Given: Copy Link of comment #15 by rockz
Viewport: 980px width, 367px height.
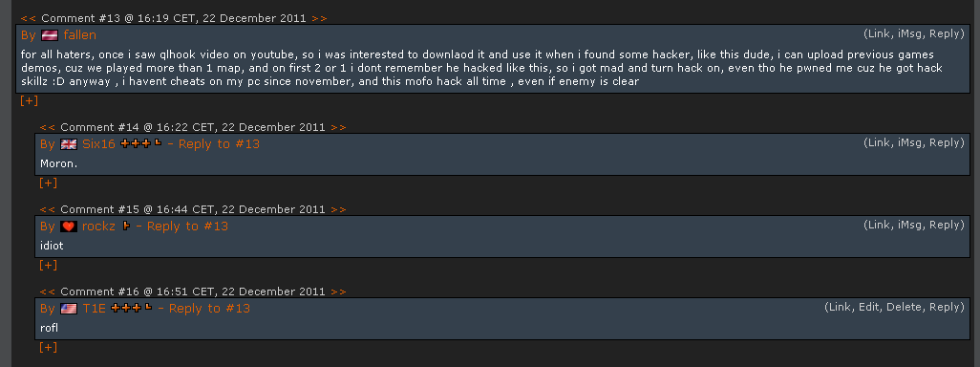Looking at the screenshot, I should pyautogui.click(x=879, y=225).
